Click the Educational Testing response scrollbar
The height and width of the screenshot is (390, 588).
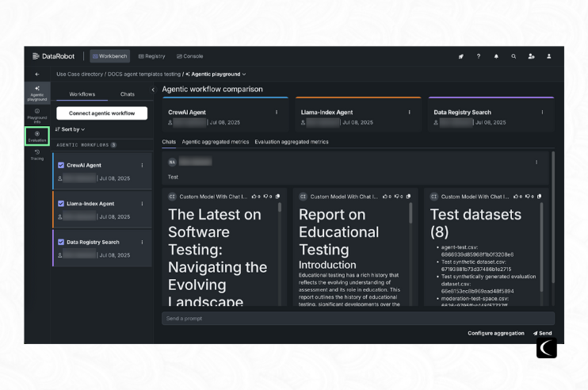coord(410,212)
